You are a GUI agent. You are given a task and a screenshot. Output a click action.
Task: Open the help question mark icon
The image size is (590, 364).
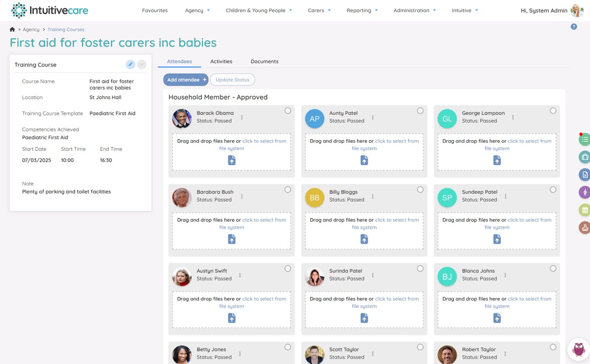pos(573,27)
